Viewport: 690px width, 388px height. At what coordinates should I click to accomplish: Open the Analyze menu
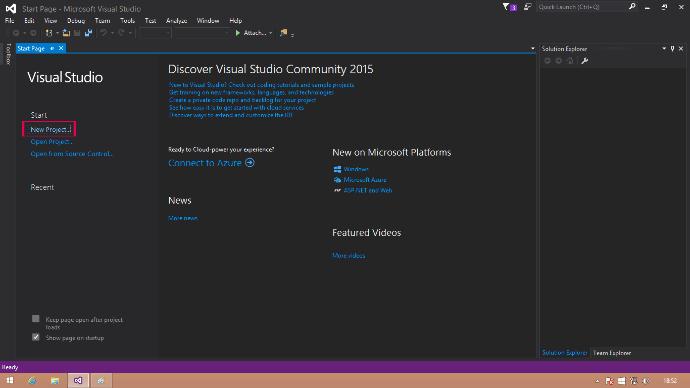click(x=176, y=21)
